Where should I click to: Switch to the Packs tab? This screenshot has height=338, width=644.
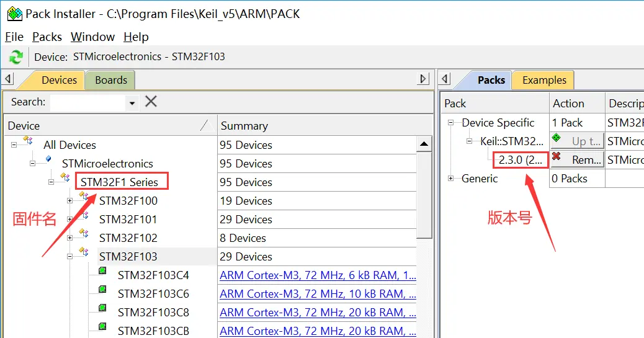coord(491,79)
